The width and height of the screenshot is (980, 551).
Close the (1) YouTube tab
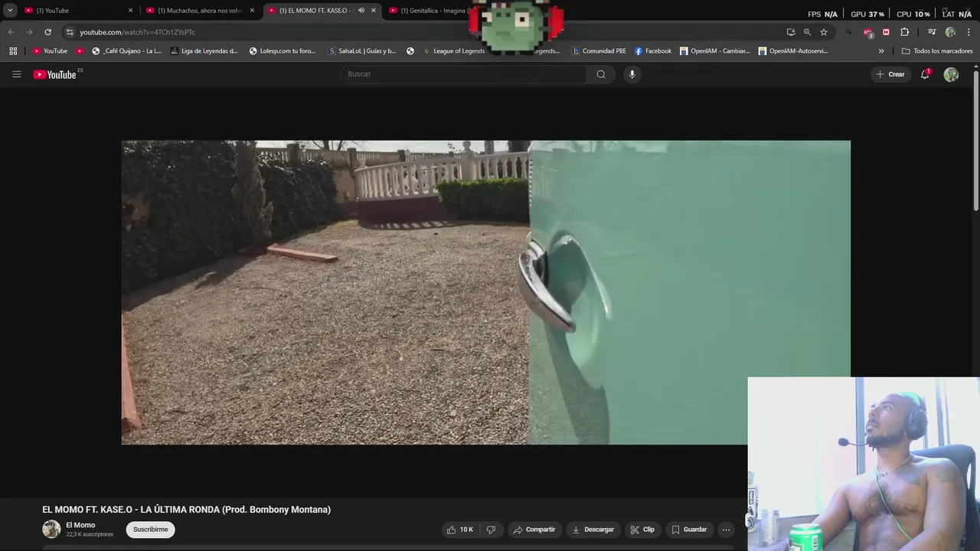coord(130,11)
